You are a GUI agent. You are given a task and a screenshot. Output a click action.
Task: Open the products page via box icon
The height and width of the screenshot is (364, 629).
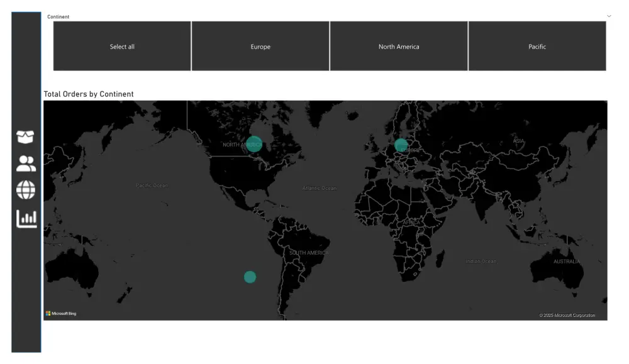pyautogui.click(x=26, y=135)
